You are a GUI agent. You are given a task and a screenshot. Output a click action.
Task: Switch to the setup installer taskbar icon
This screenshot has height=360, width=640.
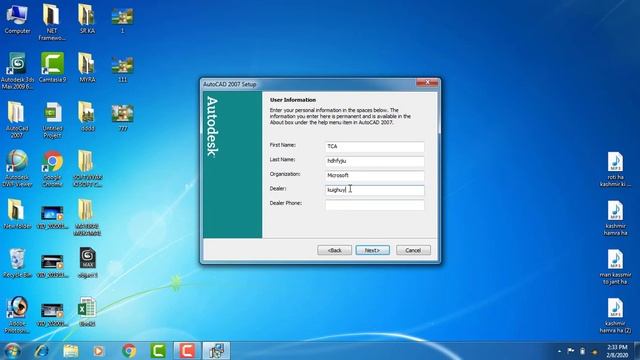coord(216,351)
